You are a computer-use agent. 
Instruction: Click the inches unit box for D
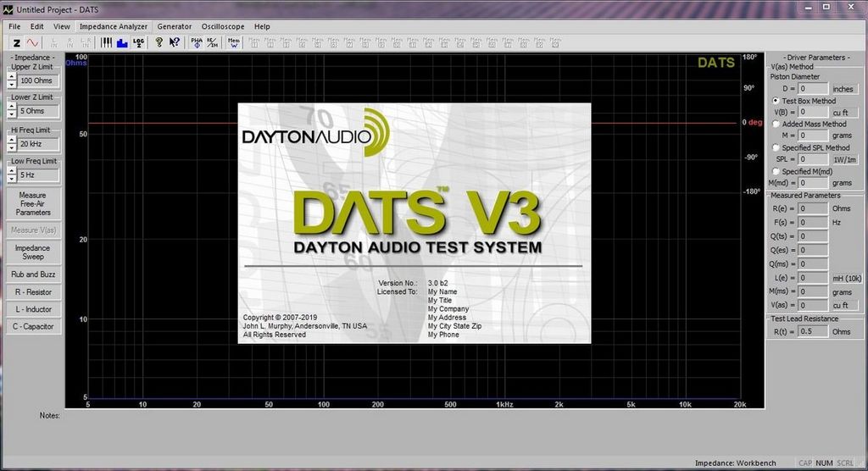click(x=843, y=89)
